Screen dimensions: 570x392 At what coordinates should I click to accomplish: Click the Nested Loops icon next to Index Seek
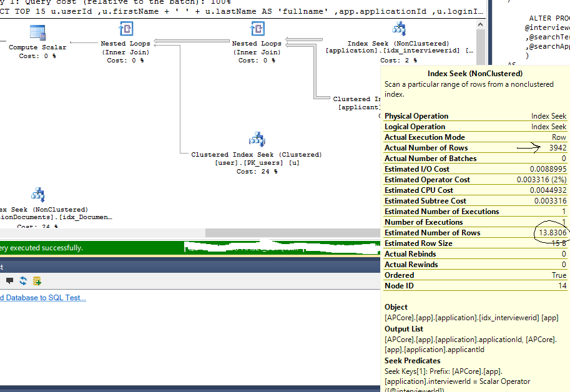tap(257, 29)
